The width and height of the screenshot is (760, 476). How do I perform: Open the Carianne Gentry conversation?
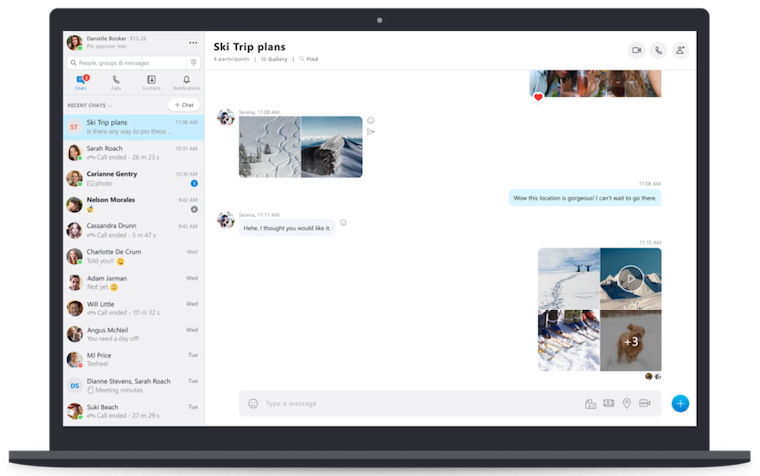(133, 178)
